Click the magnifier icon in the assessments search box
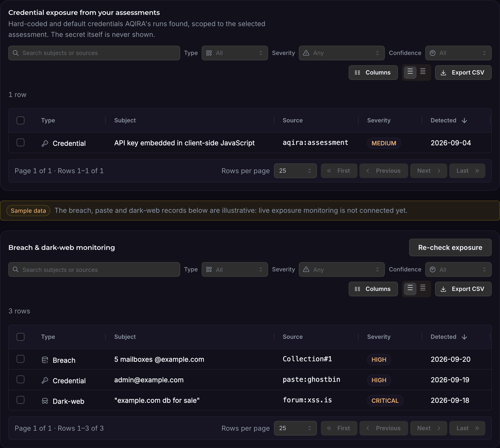 pos(15,53)
